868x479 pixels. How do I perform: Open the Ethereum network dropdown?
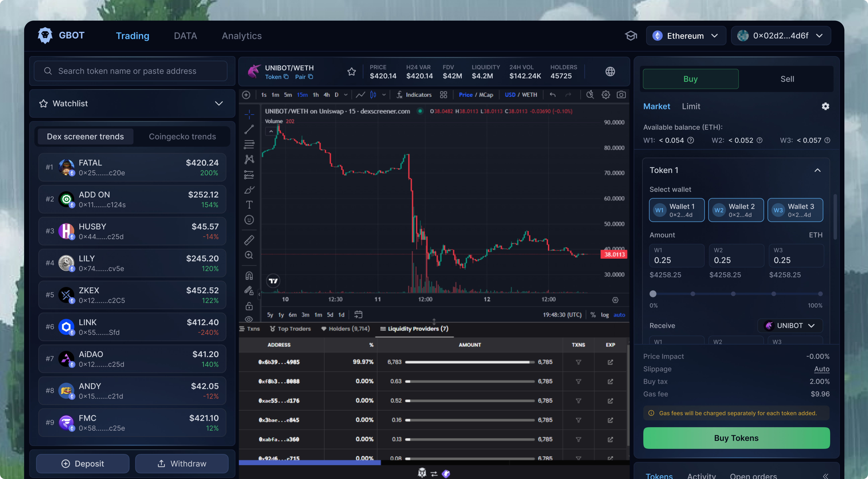point(686,36)
